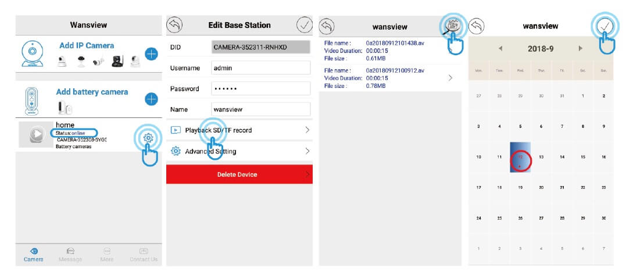Confirm calendar date with top checkmark
Image resolution: width=644 pixels, height=279 pixels.
click(604, 26)
